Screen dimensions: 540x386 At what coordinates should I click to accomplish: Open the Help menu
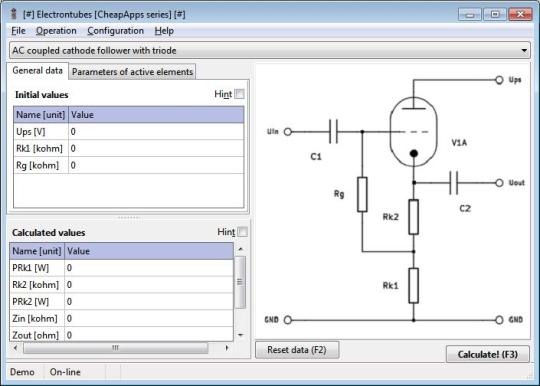coord(164,31)
